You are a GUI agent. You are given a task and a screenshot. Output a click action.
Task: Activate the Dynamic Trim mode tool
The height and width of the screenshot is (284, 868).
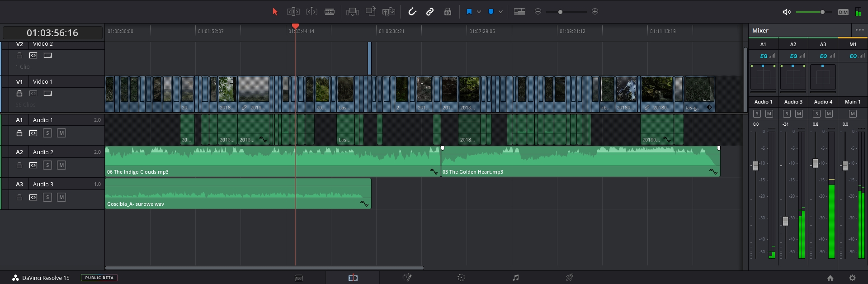[311, 12]
